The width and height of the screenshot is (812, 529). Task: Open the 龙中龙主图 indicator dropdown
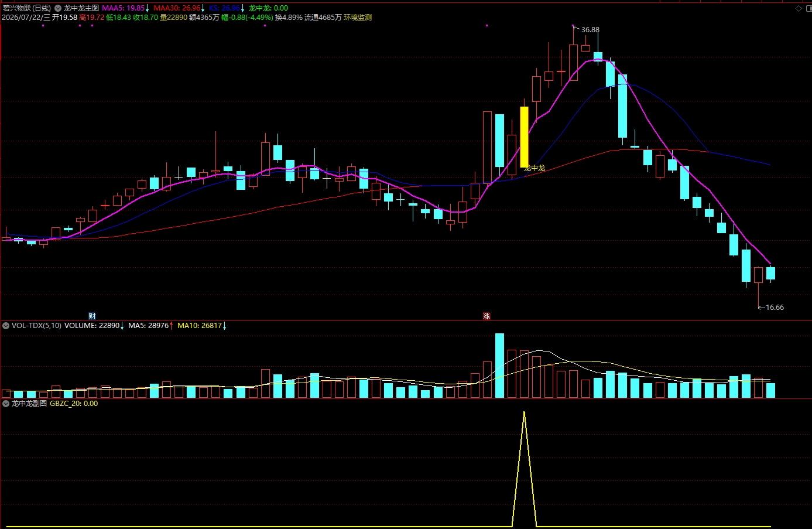pos(58,8)
